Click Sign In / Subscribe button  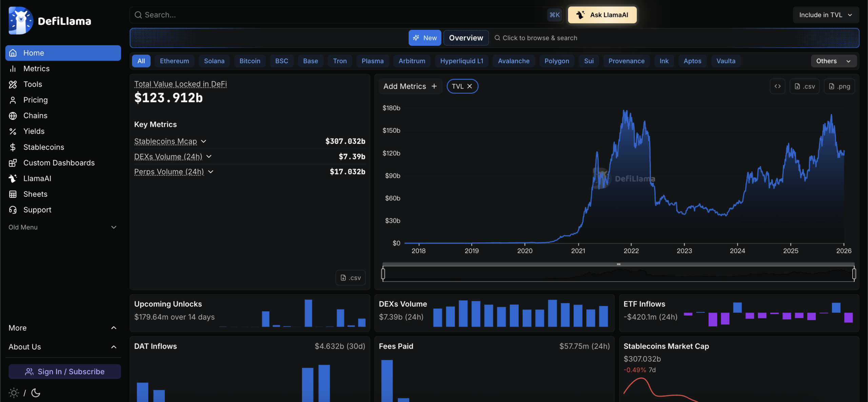click(x=64, y=371)
